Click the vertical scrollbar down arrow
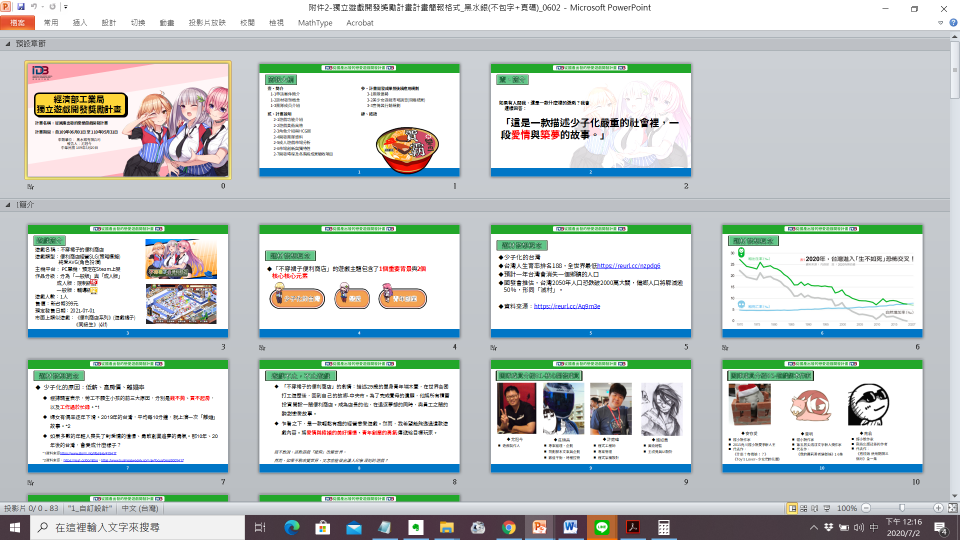The height and width of the screenshot is (540, 960). (x=954, y=497)
